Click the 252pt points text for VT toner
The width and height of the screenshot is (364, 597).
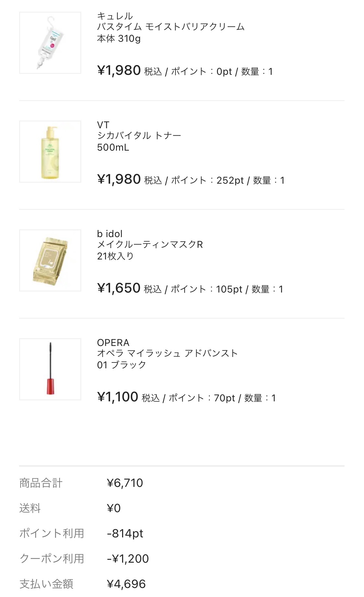[230, 180]
